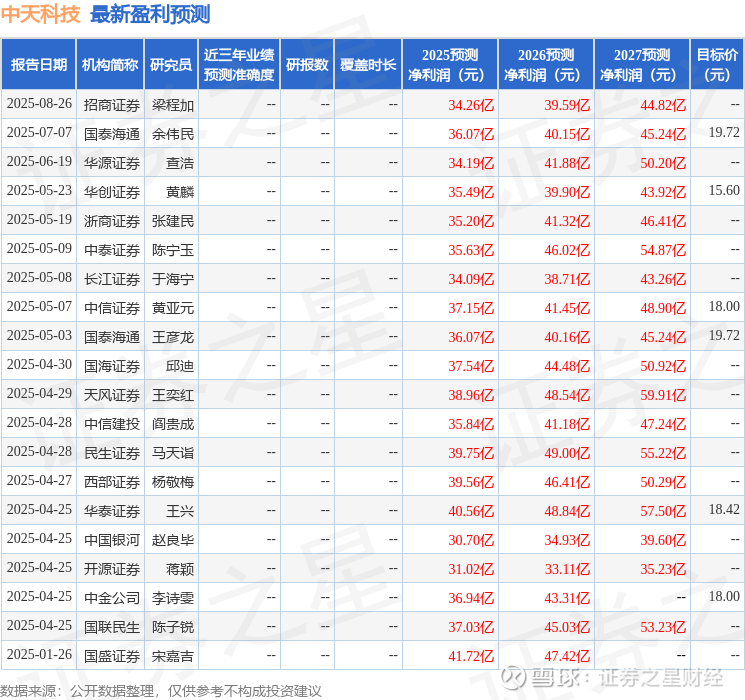Click the 41.72亿 profit value

pyautogui.click(x=471, y=656)
